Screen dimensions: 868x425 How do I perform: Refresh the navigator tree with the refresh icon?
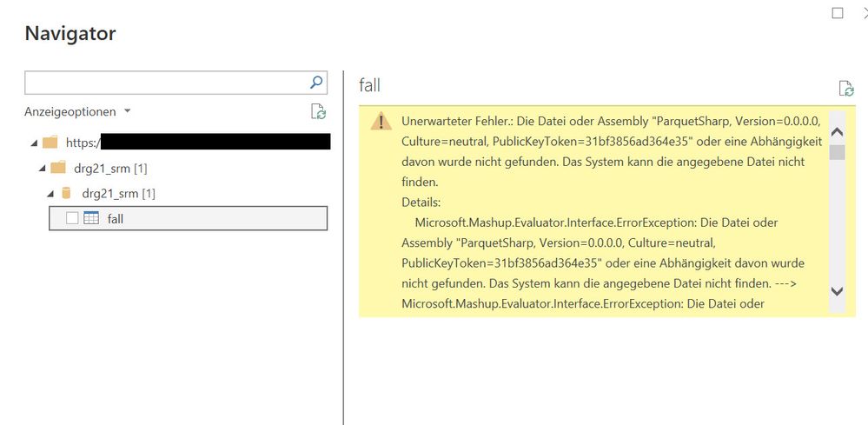click(x=318, y=112)
